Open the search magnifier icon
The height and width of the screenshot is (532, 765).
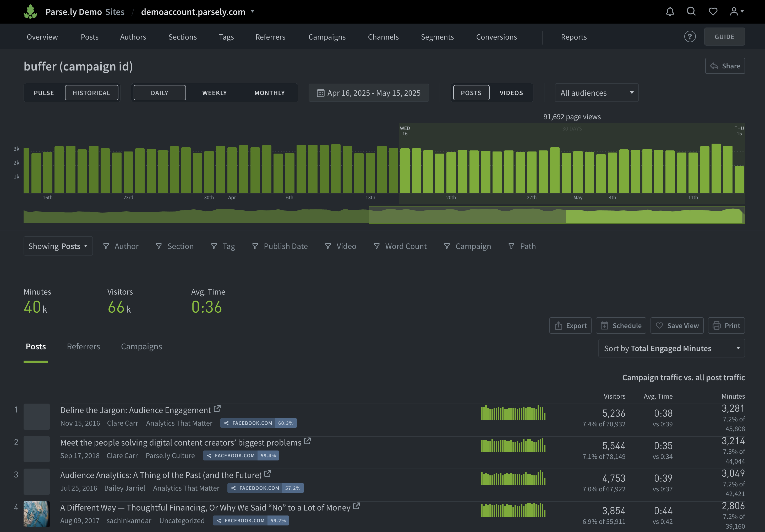691,12
